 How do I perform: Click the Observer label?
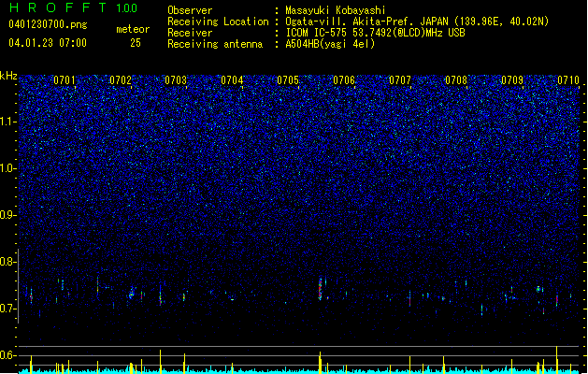coord(190,10)
